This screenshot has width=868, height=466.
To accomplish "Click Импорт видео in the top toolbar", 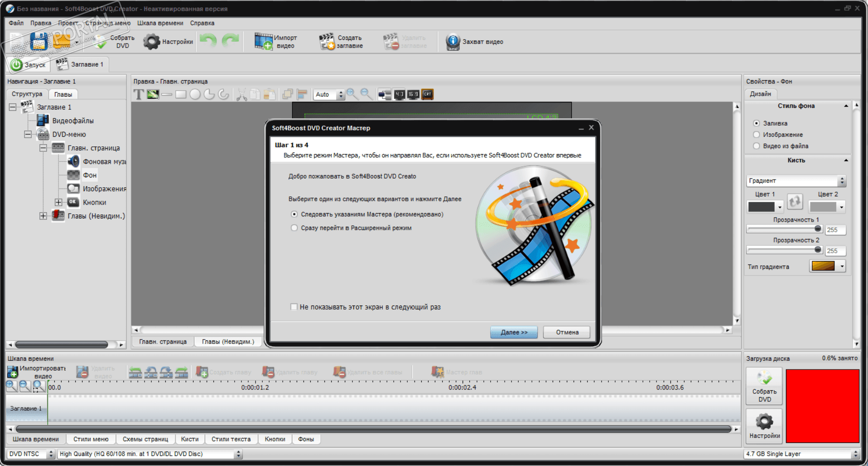I will [x=276, y=41].
